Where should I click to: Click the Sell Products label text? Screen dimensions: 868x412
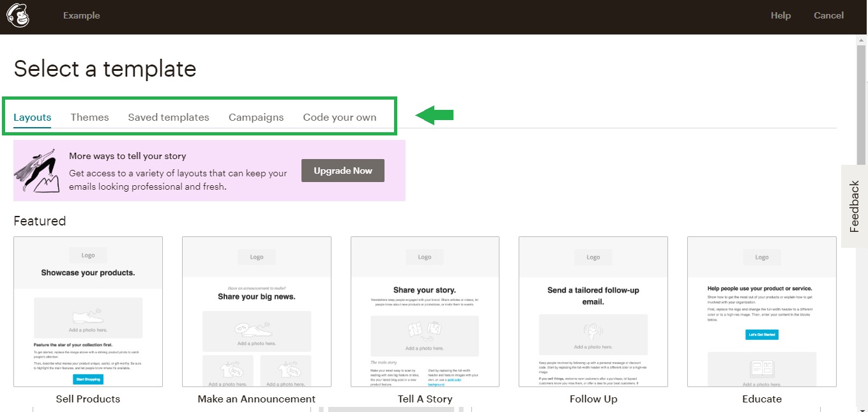click(88, 399)
